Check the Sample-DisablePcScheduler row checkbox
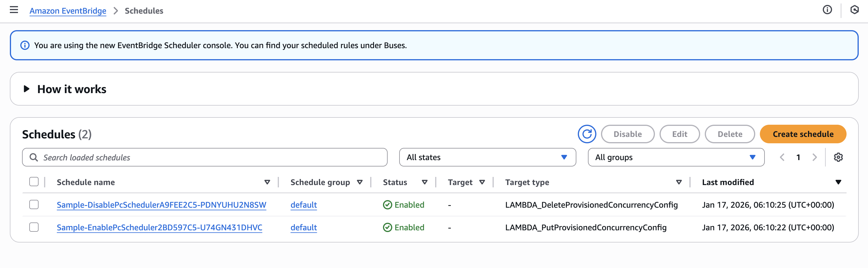The height and width of the screenshot is (268, 868). (34, 204)
